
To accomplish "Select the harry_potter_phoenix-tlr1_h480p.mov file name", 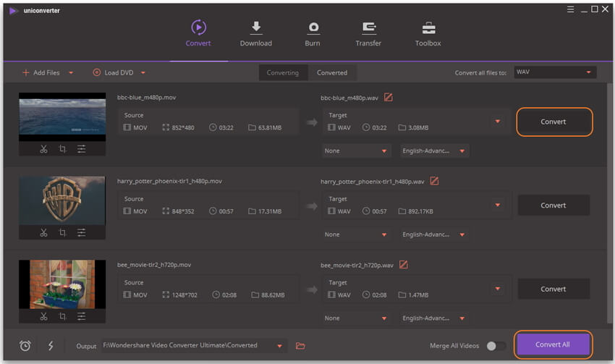I will click(x=169, y=181).
